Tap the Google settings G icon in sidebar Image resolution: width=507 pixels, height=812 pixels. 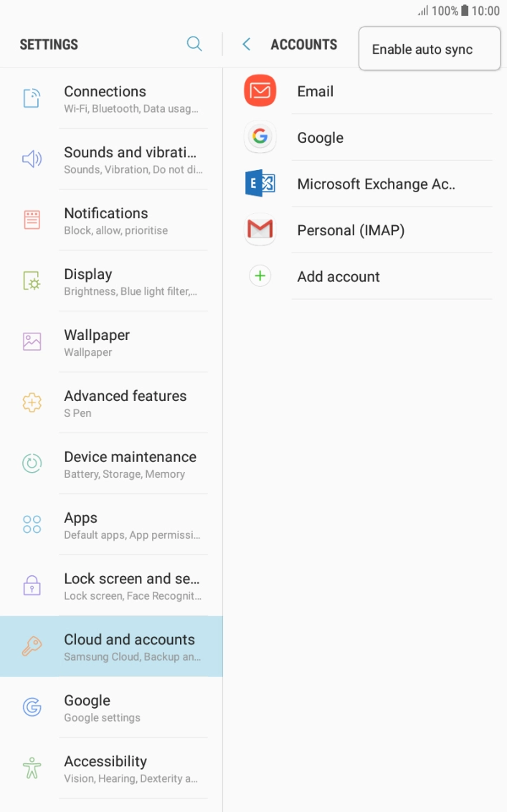tap(32, 707)
